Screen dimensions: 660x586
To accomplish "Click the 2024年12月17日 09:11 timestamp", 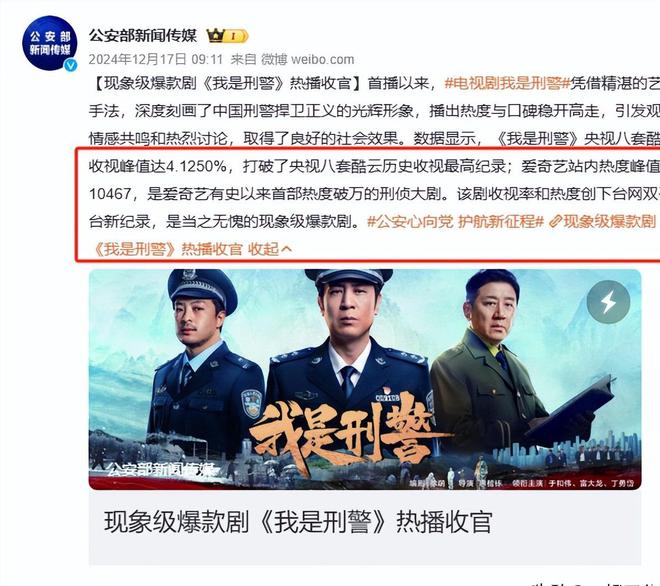I will pyautogui.click(x=155, y=59).
